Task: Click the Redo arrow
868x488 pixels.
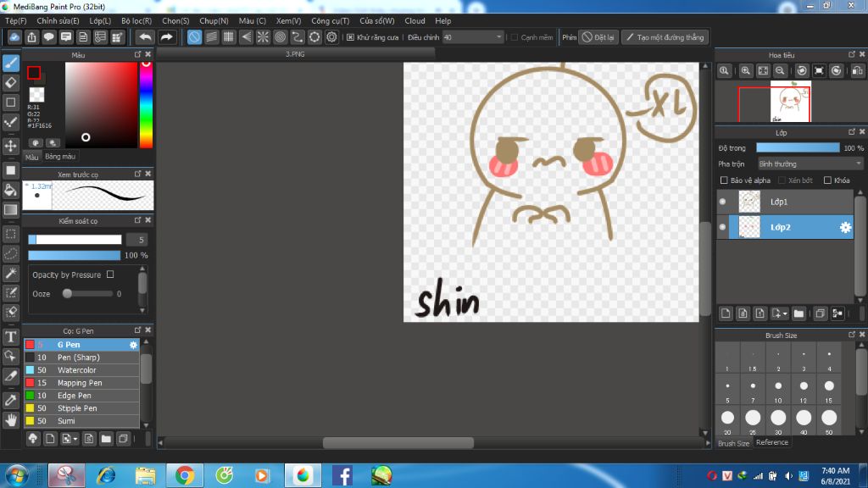Action: click(166, 37)
